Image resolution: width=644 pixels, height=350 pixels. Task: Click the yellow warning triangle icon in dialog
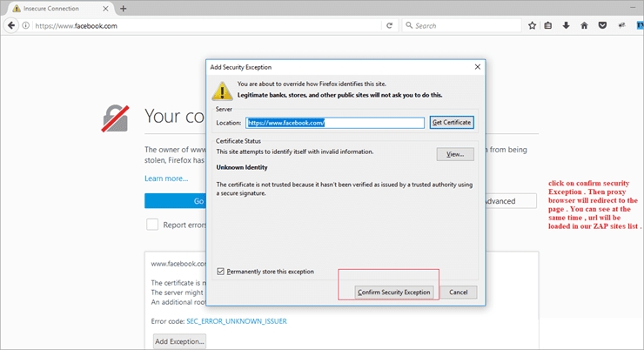222,91
